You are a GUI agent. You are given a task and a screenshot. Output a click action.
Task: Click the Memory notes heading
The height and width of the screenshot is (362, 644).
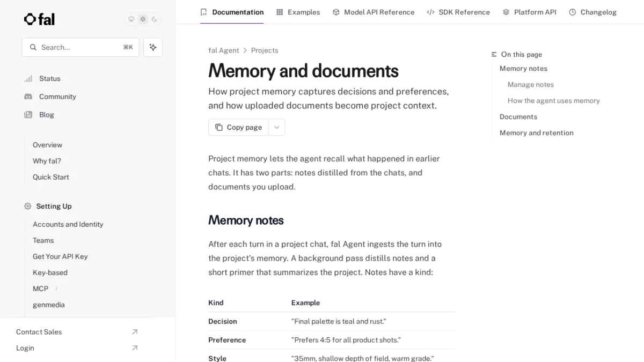tap(246, 220)
